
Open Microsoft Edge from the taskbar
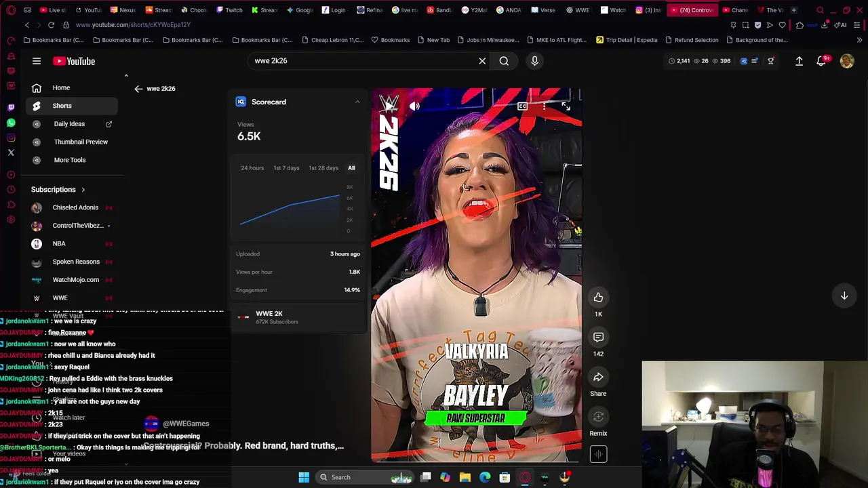point(485,477)
